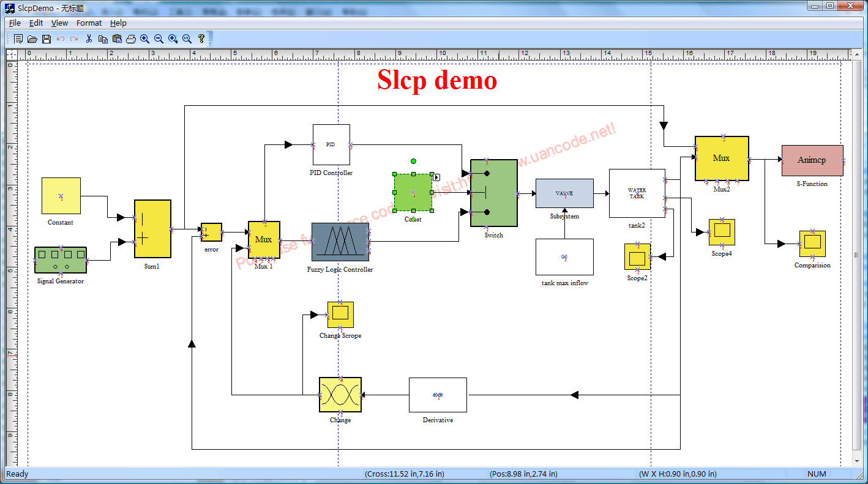Click the vertical scrollbar down arrow
Image resolution: width=868 pixels, height=484 pixels.
pyautogui.click(x=856, y=461)
